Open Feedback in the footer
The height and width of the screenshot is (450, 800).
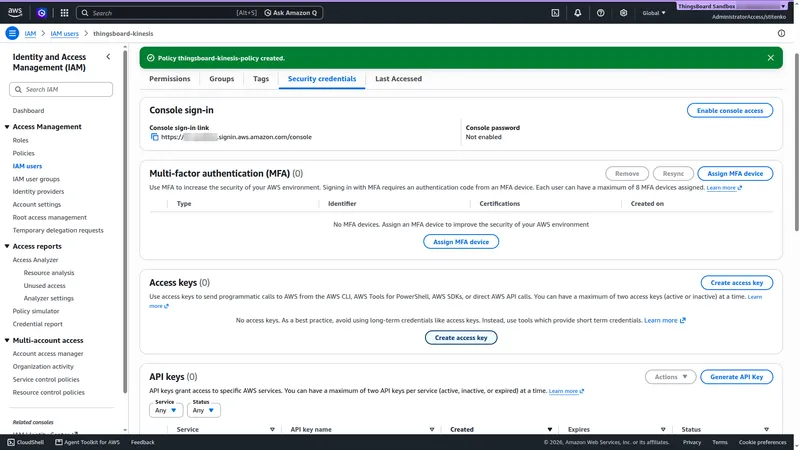[142, 442]
